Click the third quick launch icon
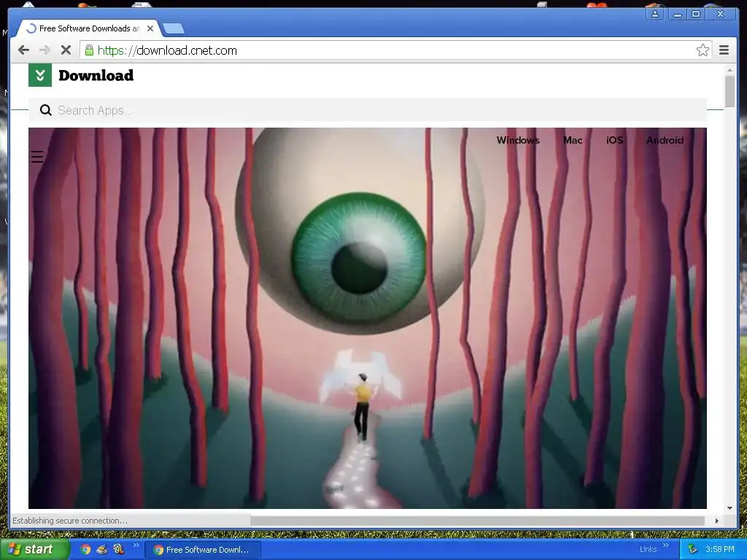This screenshot has width=747, height=560. pyautogui.click(x=119, y=550)
